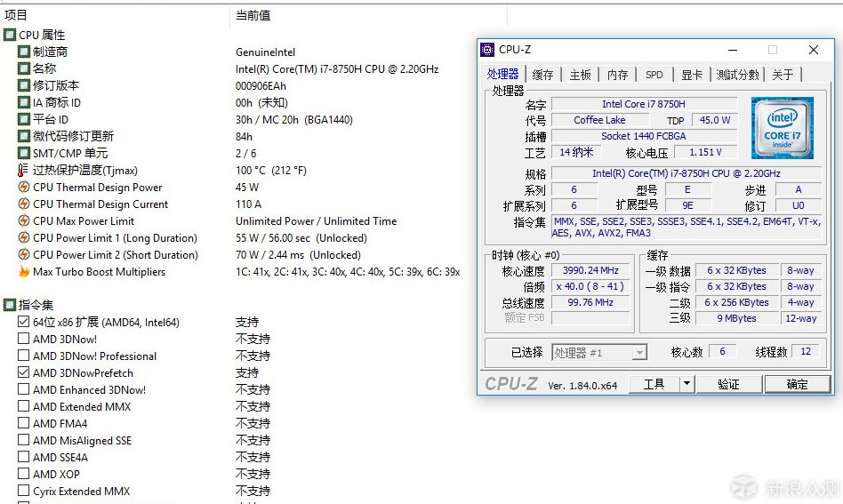843x504 pixels.
Task: Click the 指令集 chip icon
Action: click(10, 305)
